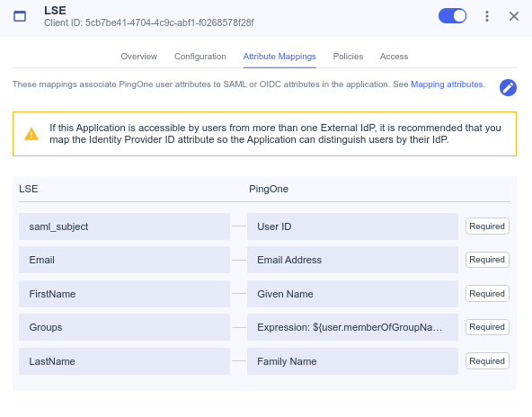The height and width of the screenshot is (417, 532).
Task: Open the Access tab
Action: coord(394,57)
